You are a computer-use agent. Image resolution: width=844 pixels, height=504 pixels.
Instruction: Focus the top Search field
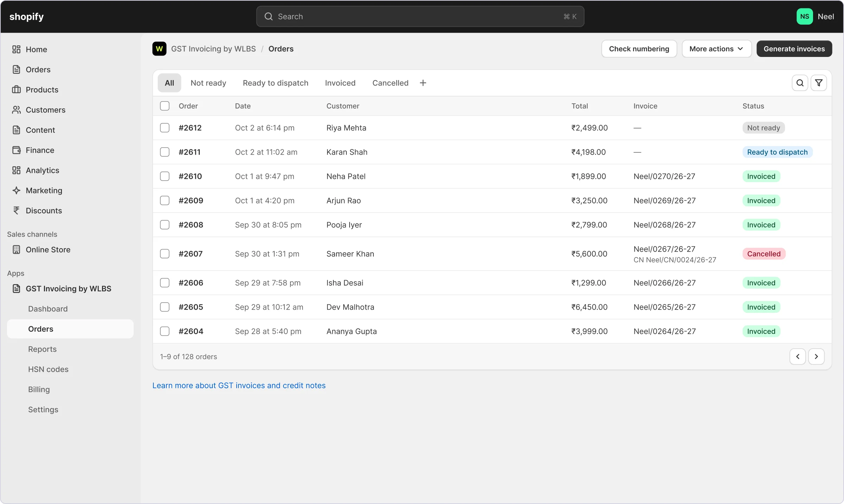tap(420, 17)
